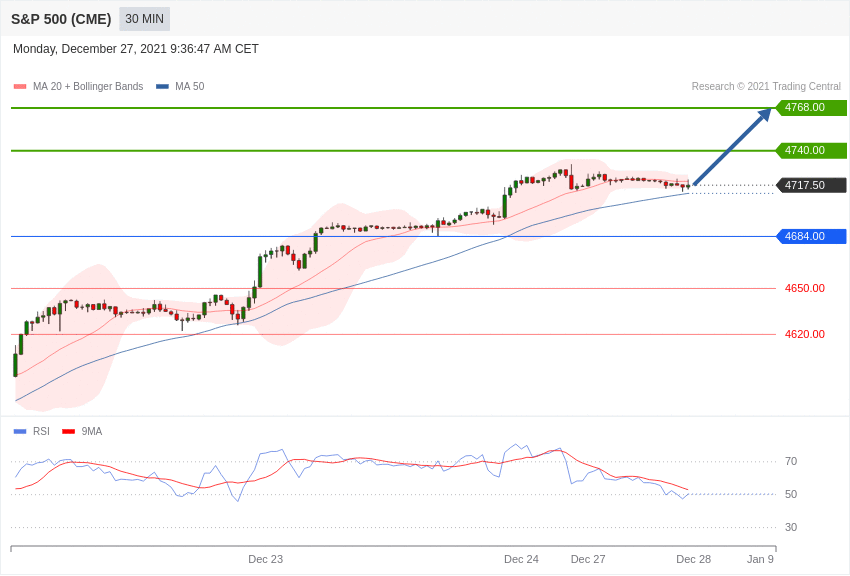Click the Research Trading Central copyright text
The width and height of the screenshot is (850, 576).
click(x=766, y=87)
